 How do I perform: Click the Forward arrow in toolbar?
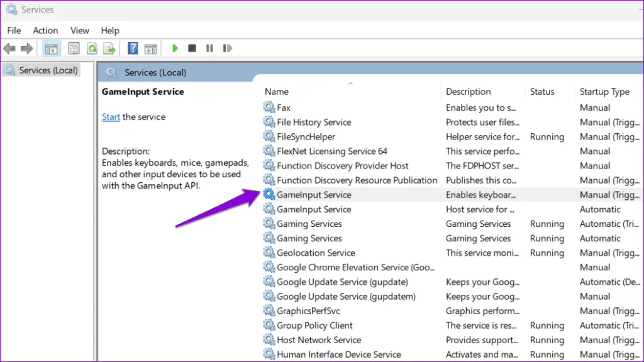pyautogui.click(x=26, y=48)
